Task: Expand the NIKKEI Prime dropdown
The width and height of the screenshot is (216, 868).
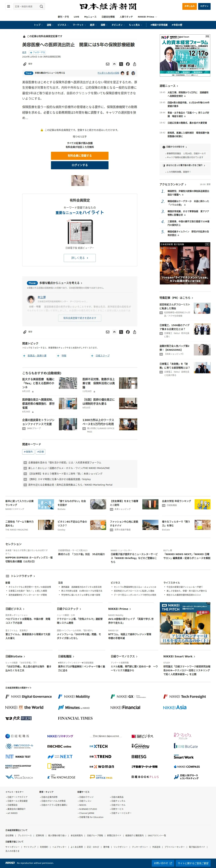Action: (x=147, y=17)
